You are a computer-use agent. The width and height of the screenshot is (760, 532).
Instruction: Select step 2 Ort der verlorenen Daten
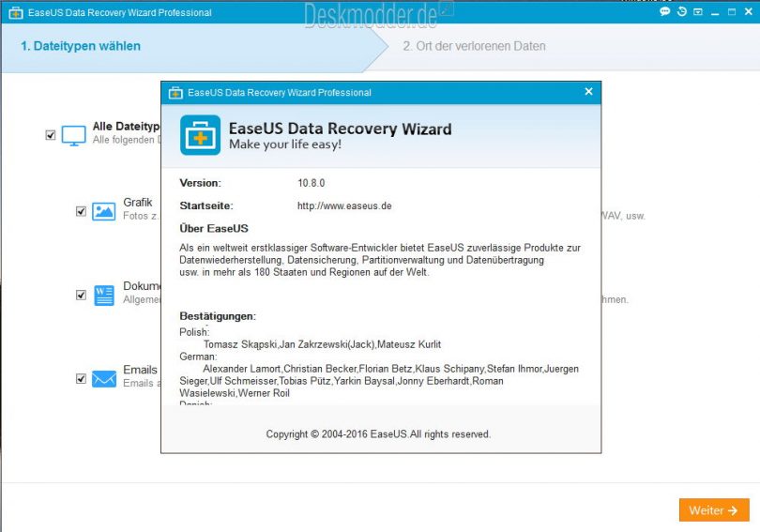pos(474,46)
